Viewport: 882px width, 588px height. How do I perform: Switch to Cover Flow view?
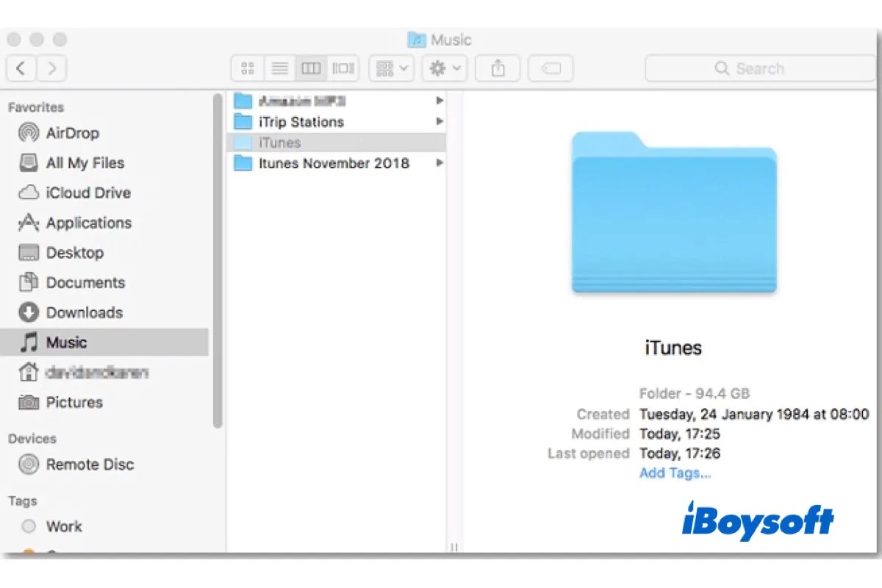point(343,68)
